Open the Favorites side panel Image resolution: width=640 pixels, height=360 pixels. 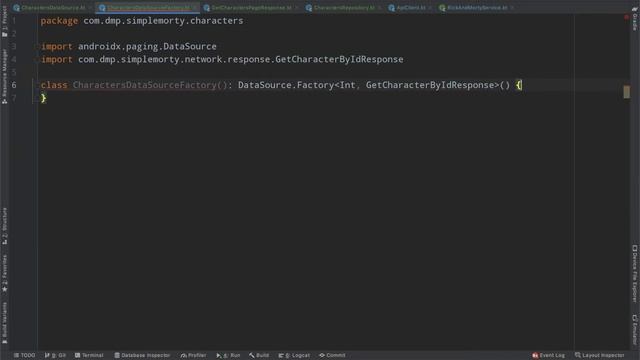tap(4, 273)
